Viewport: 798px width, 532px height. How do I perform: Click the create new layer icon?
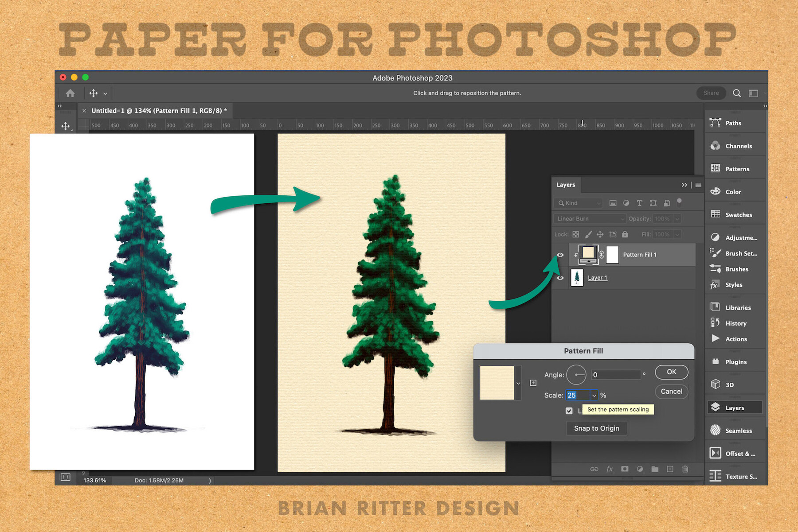click(x=670, y=469)
